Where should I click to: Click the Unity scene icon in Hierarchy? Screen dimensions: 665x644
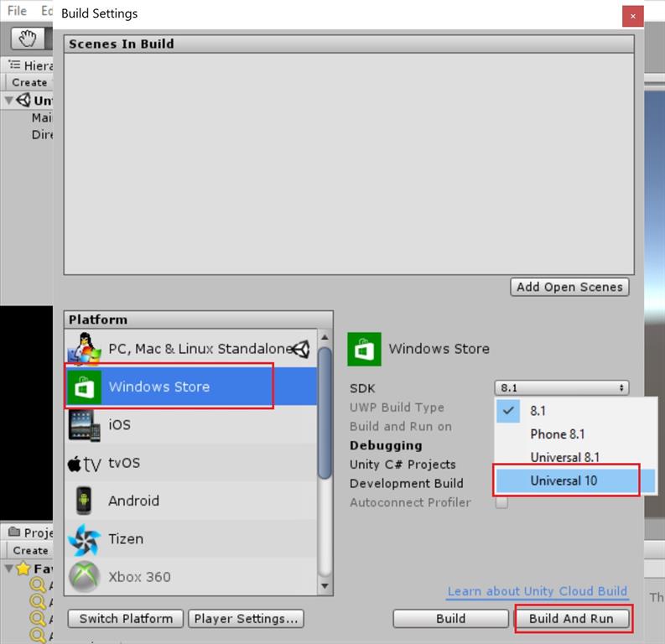[x=23, y=101]
